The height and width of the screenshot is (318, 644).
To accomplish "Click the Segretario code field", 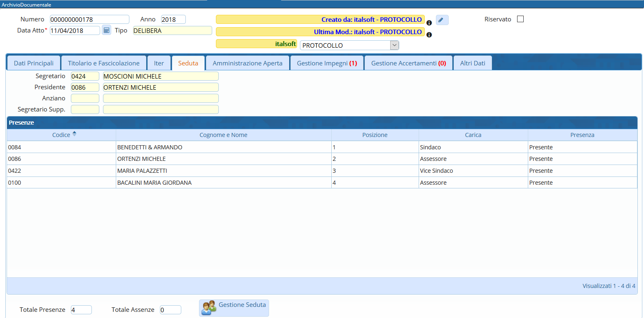I will 85,76.
